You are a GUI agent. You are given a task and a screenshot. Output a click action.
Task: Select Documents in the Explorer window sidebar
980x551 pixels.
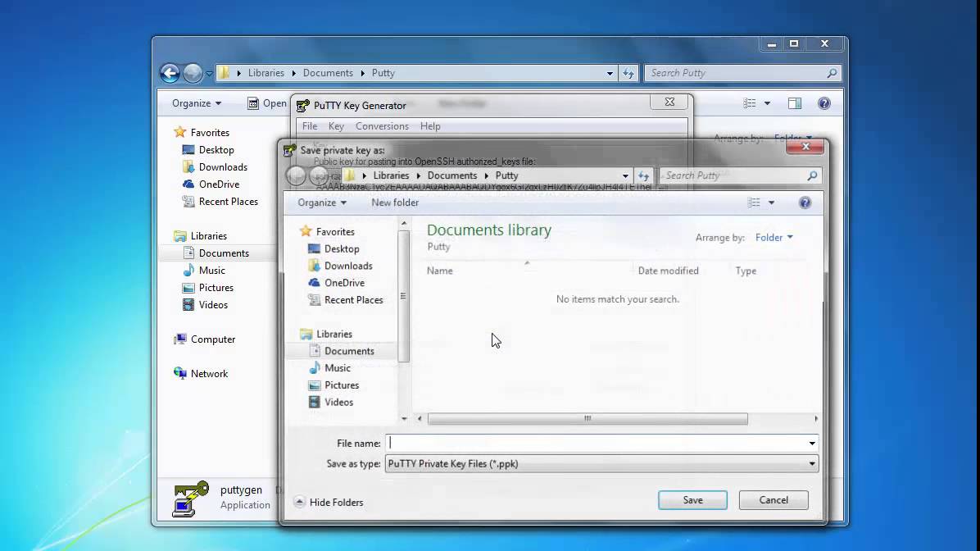(223, 253)
